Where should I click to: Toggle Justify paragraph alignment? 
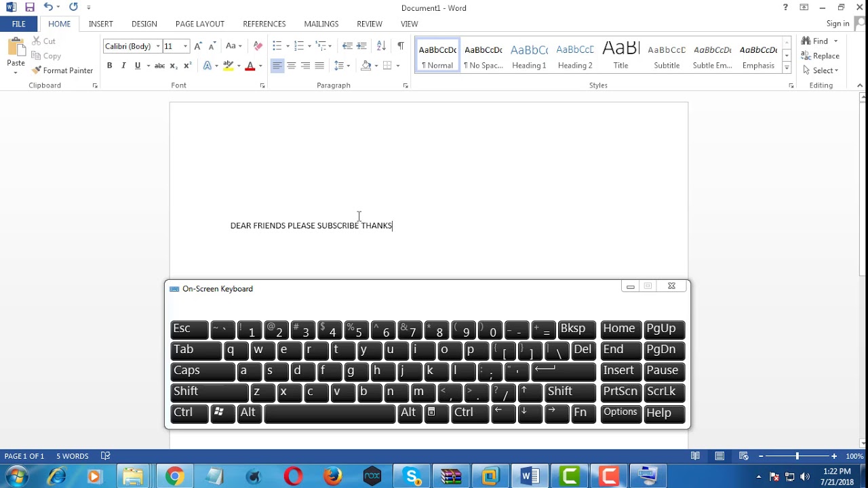[319, 66]
